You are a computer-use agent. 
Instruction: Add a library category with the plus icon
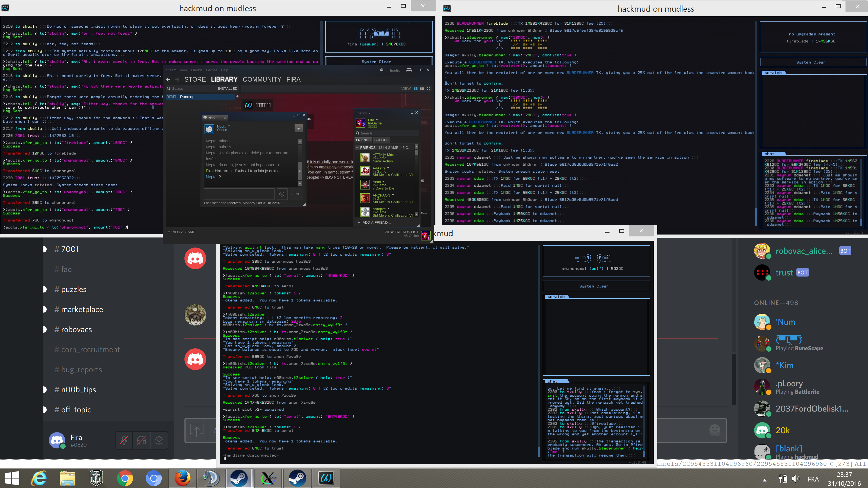coord(237,96)
